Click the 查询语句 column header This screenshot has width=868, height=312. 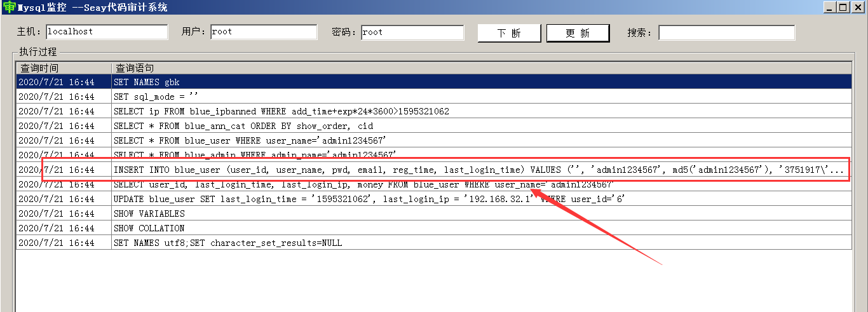pyautogui.click(x=482, y=67)
